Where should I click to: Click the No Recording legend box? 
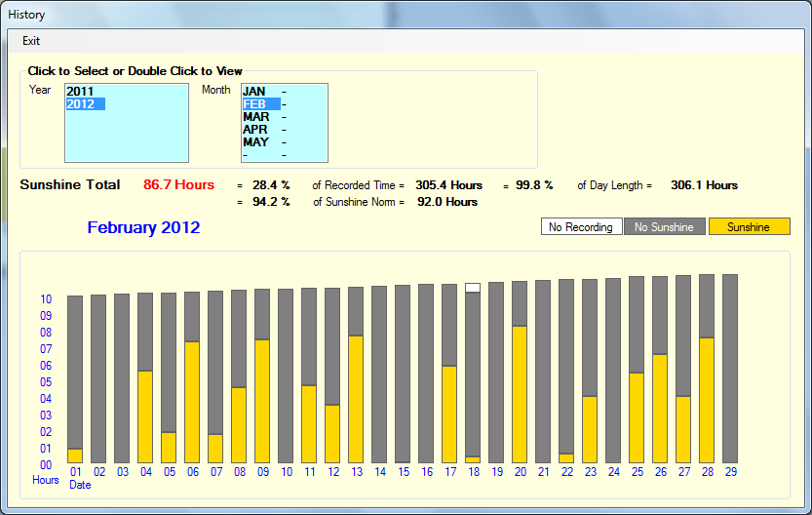pos(581,227)
